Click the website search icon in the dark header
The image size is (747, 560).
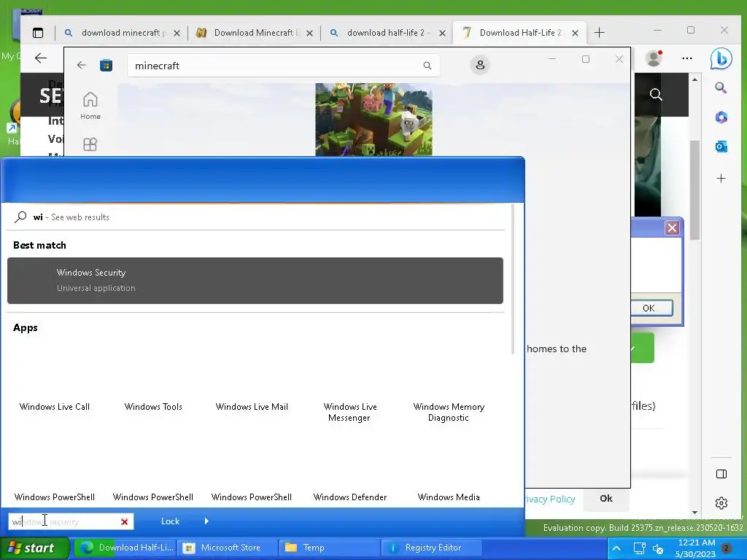pos(656,94)
